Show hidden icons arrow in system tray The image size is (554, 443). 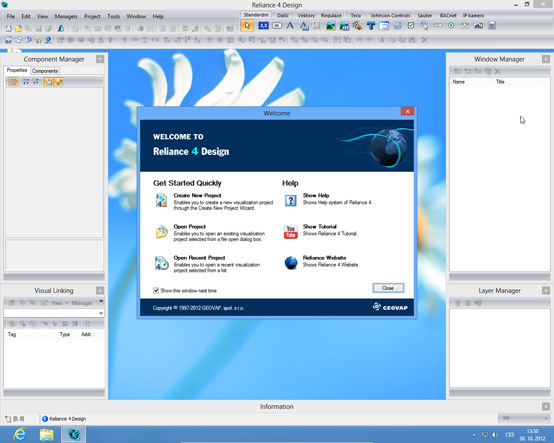474,435
